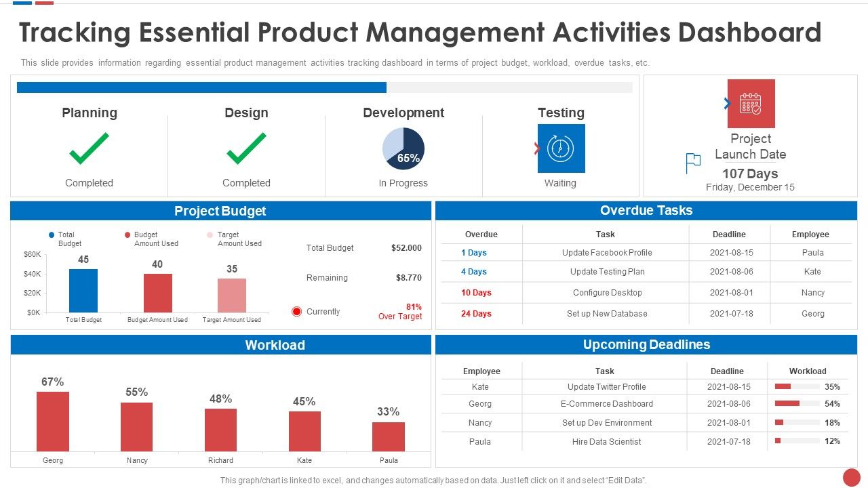This screenshot has height=488, width=868.
Task: Click the Deadline column header in Overdue Tasks
Action: (729, 234)
